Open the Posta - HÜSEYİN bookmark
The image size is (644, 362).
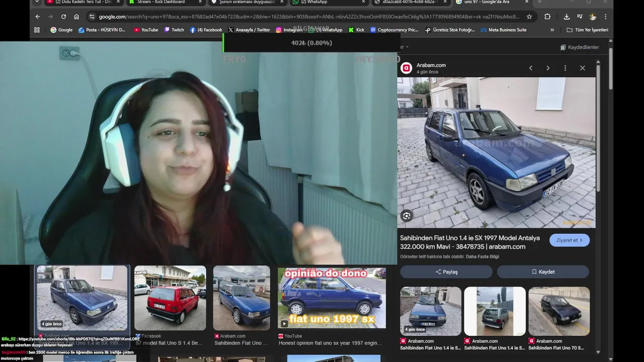(x=102, y=30)
